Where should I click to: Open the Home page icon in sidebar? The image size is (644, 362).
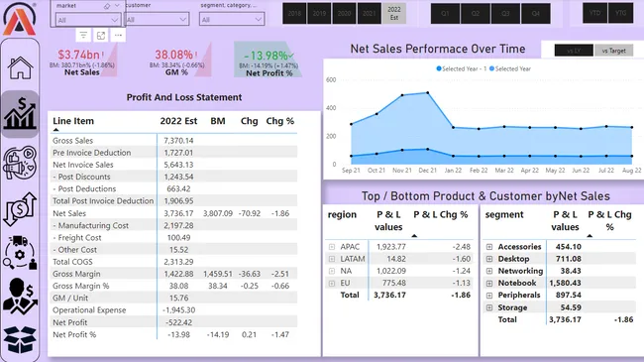20,67
